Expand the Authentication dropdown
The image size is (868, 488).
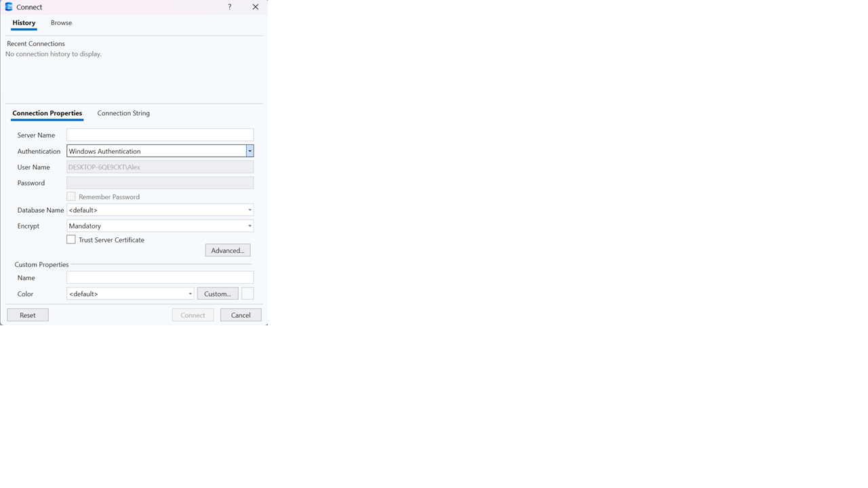pyautogui.click(x=250, y=151)
